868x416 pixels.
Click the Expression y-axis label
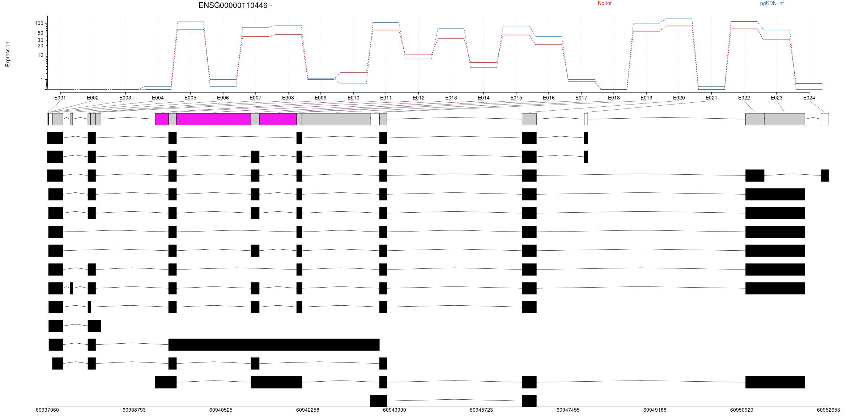pyautogui.click(x=8, y=54)
